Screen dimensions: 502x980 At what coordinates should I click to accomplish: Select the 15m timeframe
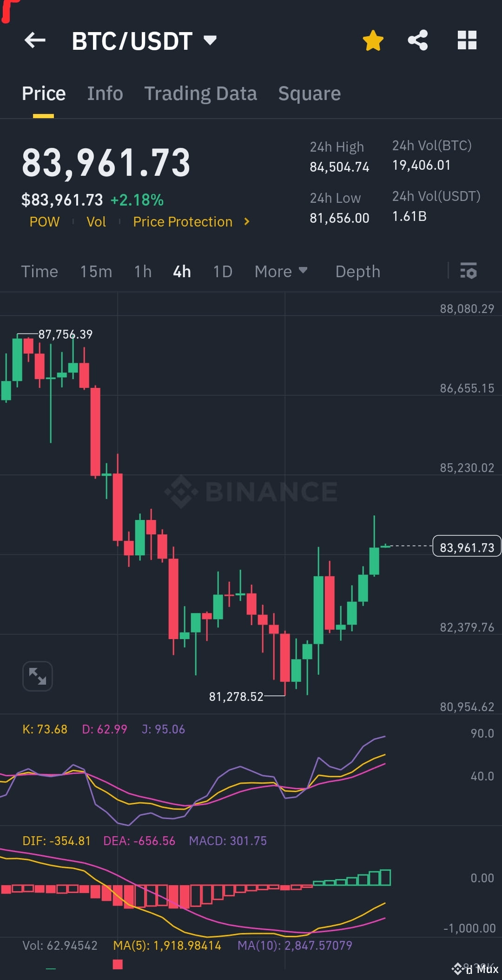pos(96,271)
